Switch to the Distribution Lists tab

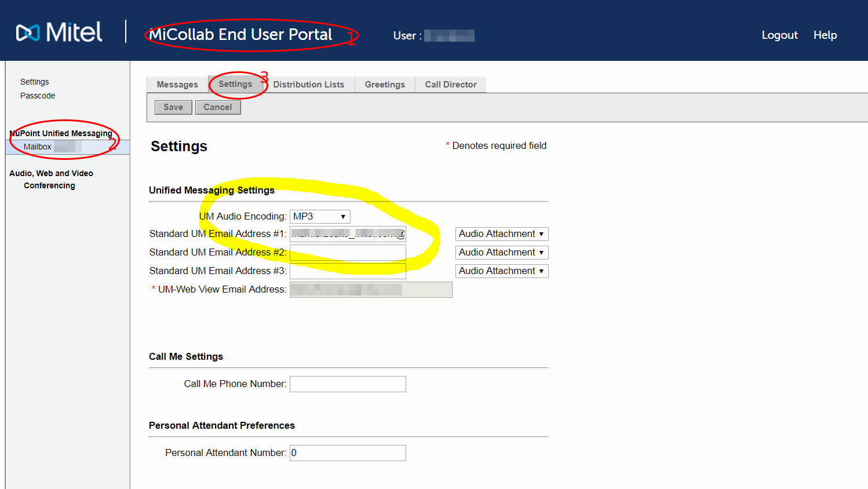pyautogui.click(x=309, y=84)
